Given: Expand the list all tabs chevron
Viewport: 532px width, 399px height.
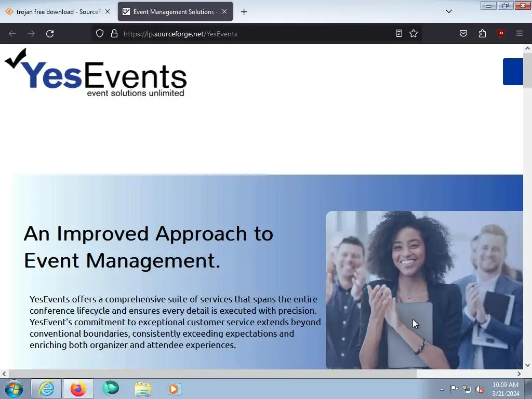Looking at the screenshot, I should click(449, 11).
